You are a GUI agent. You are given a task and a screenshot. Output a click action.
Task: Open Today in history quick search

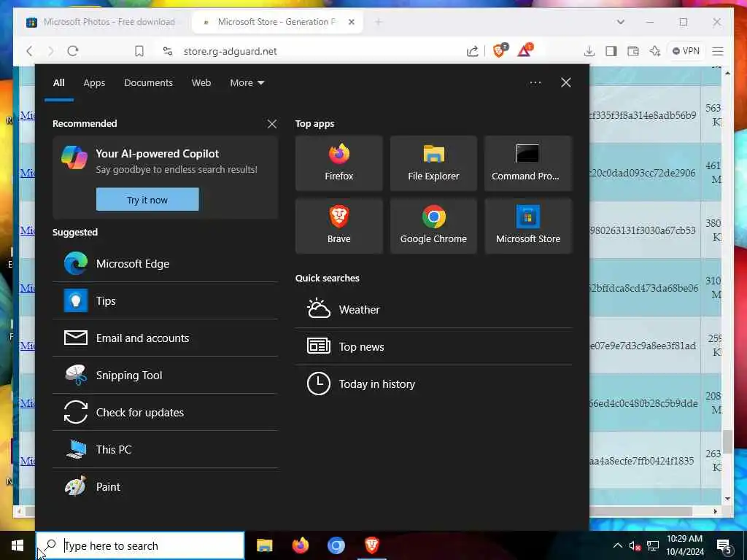click(433, 384)
